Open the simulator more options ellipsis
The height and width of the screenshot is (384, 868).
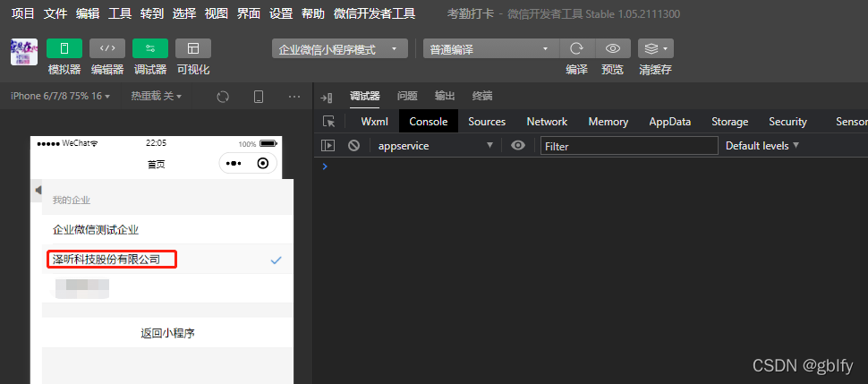click(x=294, y=97)
